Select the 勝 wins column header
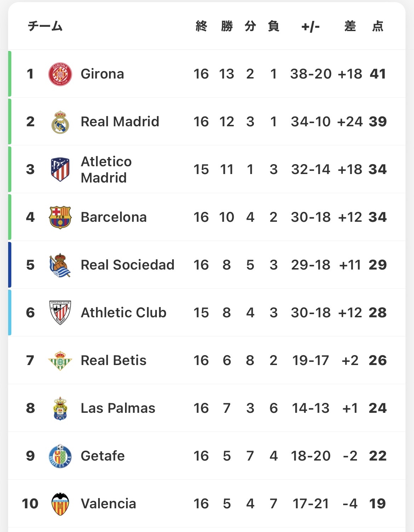Image resolution: width=414 pixels, height=532 pixels. click(227, 26)
